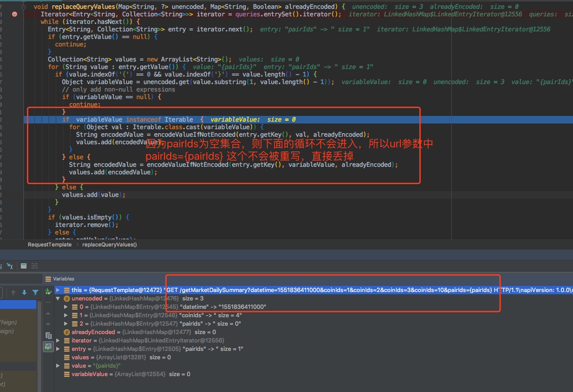Expand the value variable node
Image resolution: width=573 pixels, height=392 pixels.
click(58, 365)
